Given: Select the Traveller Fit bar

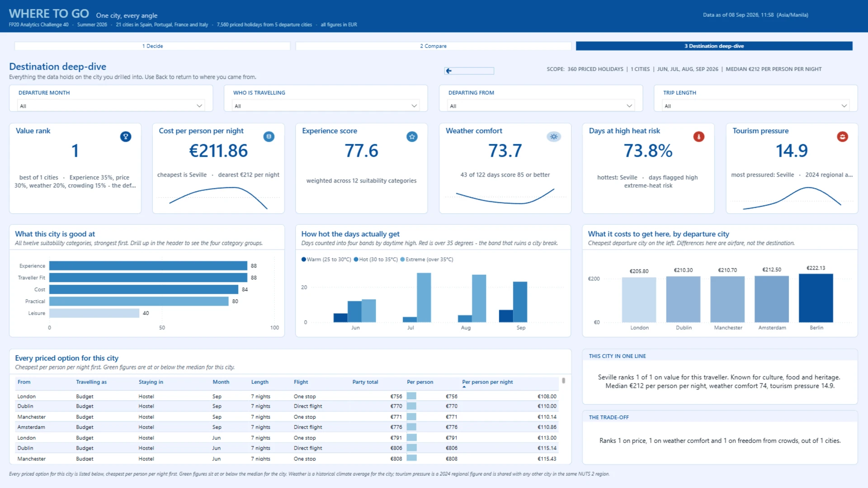Looking at the screenshot, I should [x=148, y=277].
